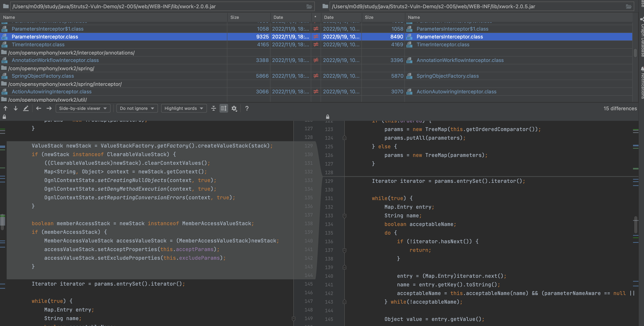Screen dimensions: 644x326
Task: Click not-equal marker in ParametersInterceptor$1.class row
Action: [x=316, y=29]
